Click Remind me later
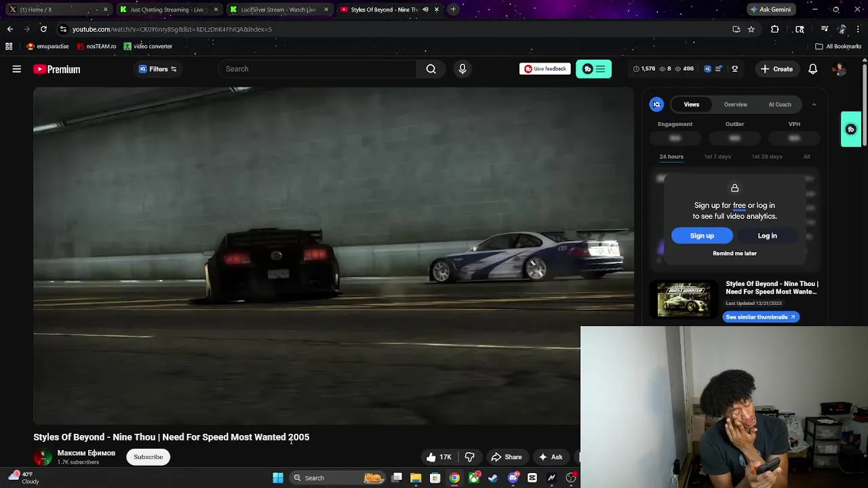868x488 pixels. (734, 253)
